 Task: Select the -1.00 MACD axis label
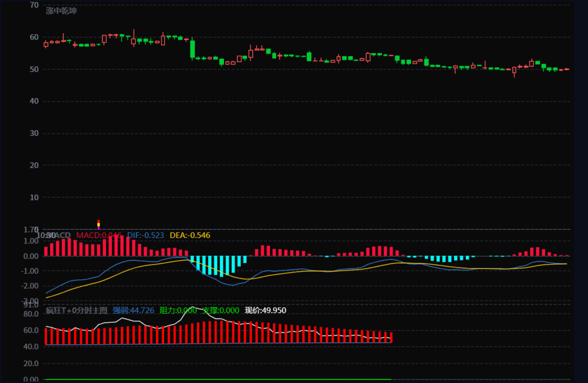pos(30,271)
